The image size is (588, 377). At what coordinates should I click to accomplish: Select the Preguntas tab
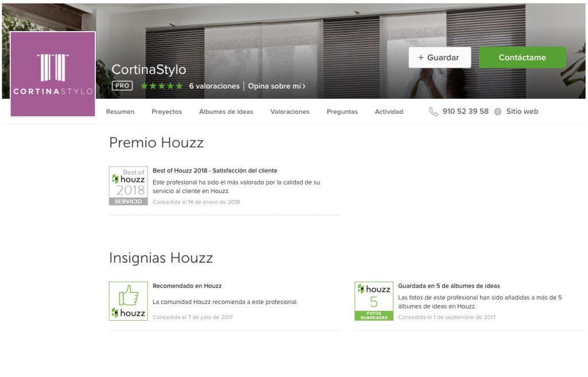point(342,111)
